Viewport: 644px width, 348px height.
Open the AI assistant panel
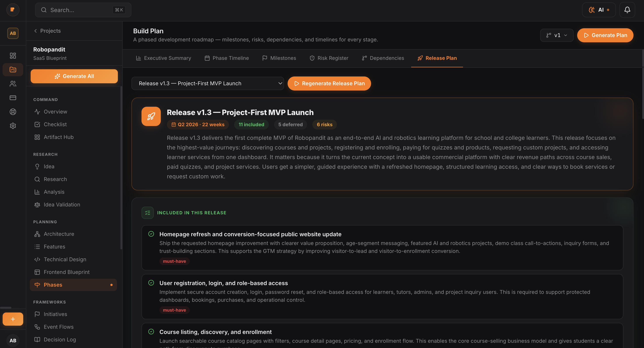pos(599,10)
